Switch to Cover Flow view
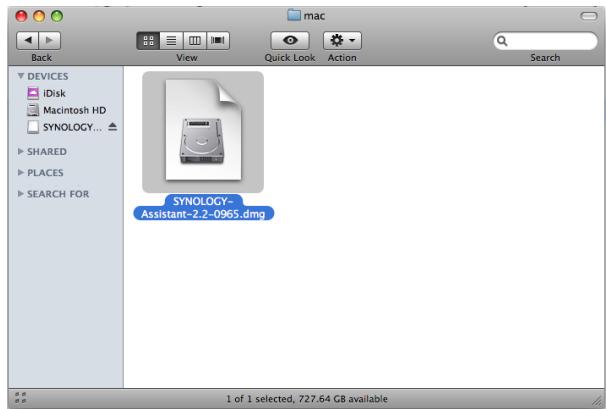 pyautogui.click(x=218, y=40)
